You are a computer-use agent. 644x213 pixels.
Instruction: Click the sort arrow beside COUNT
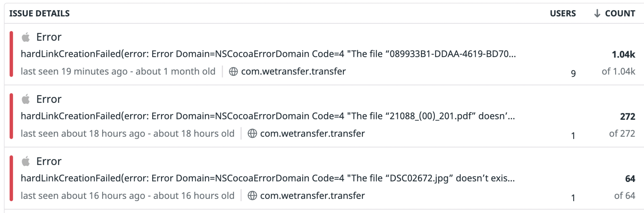597,13
